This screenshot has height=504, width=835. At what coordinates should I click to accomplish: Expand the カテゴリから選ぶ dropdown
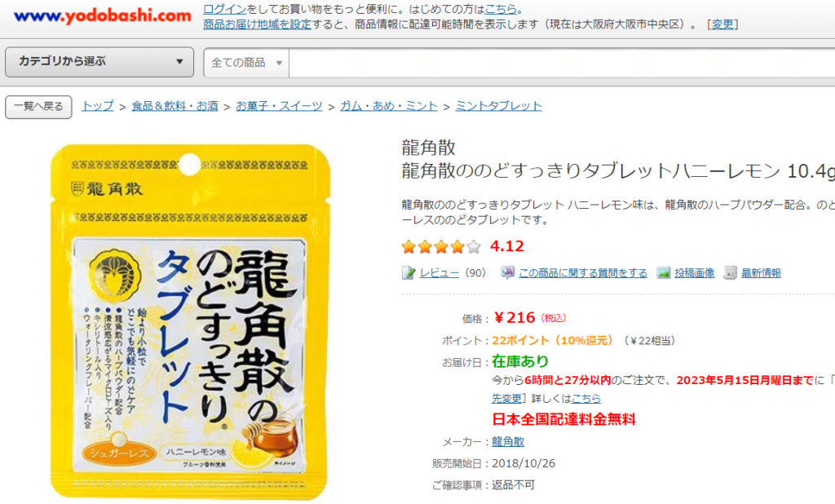99,62
